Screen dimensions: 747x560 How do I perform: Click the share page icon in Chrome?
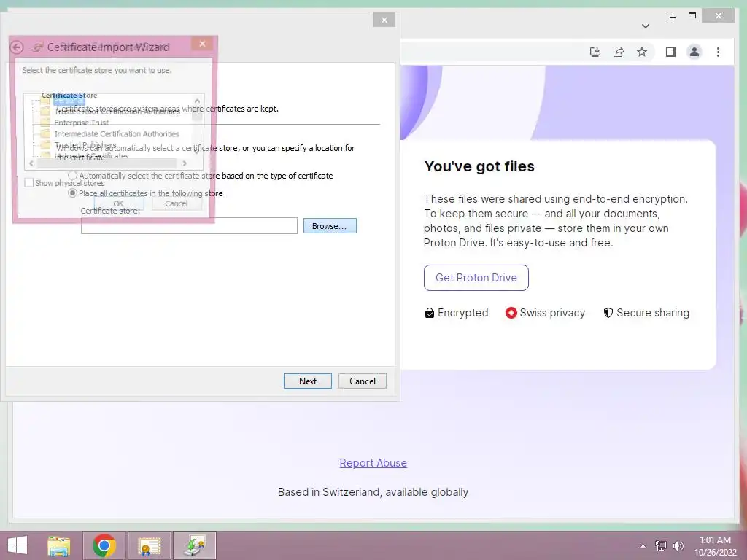click(619, 52)
